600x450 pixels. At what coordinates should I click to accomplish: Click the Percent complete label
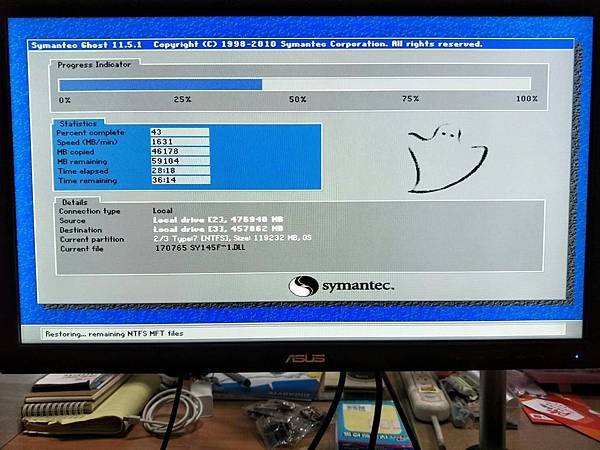tap(91, 133)
